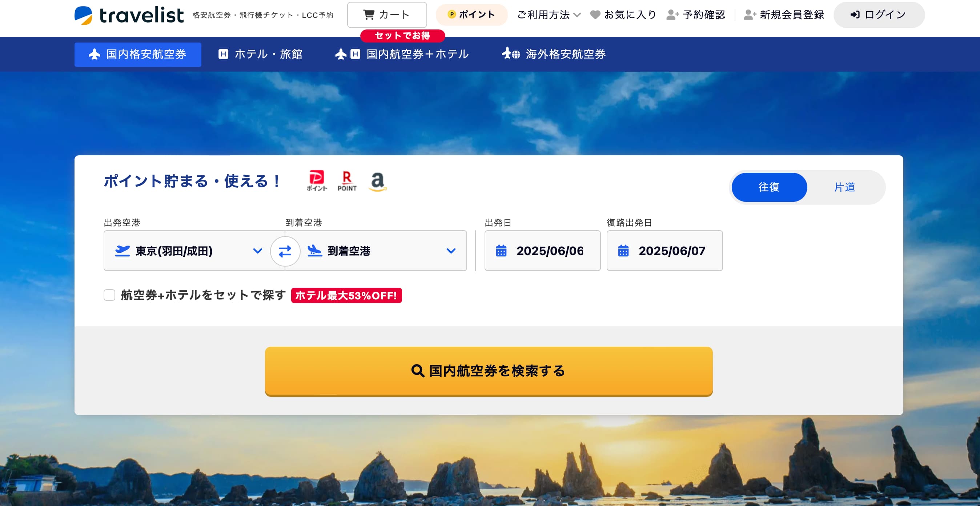Expand ご利用方法 menu

coord(549,15)
